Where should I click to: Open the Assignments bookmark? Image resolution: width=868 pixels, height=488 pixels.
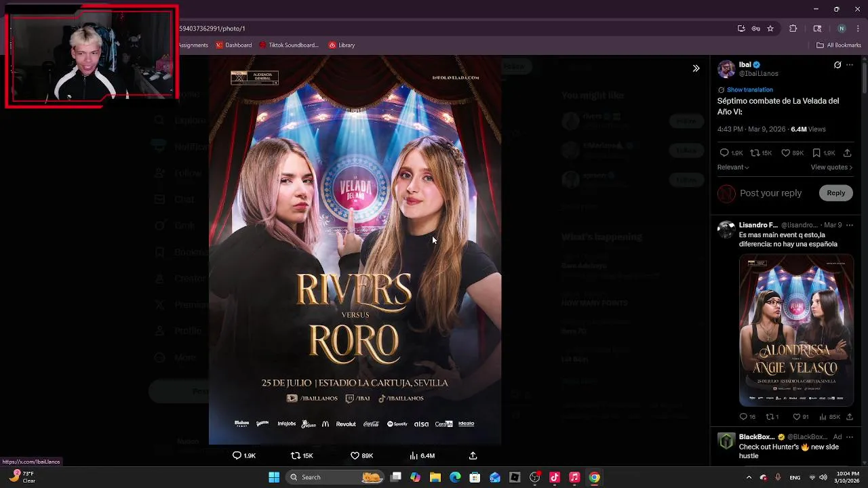click(x=193, y=45)
